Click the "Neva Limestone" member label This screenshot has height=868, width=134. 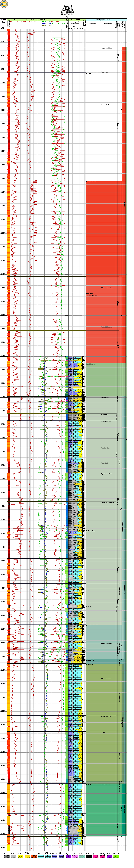(x=91, y=364)
